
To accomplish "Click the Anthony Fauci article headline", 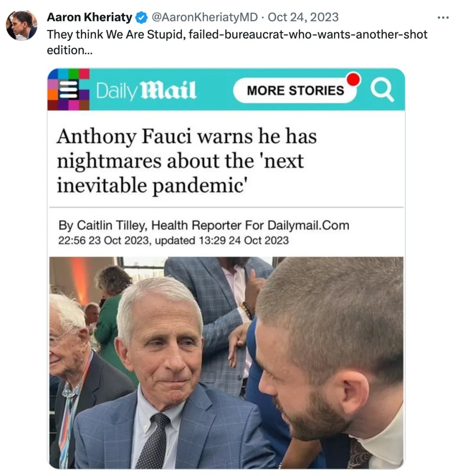I will 187,161.
